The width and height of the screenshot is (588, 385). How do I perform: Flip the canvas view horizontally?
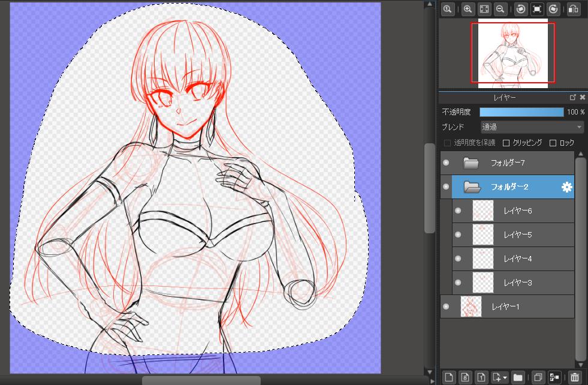click(x=574, y=9)
